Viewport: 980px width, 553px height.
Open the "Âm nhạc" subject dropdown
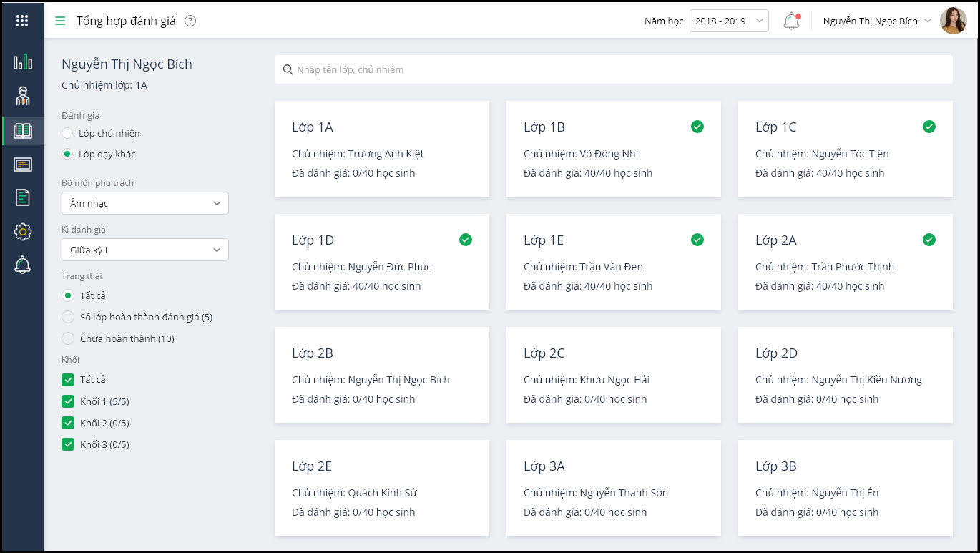(x=145, y=203)
